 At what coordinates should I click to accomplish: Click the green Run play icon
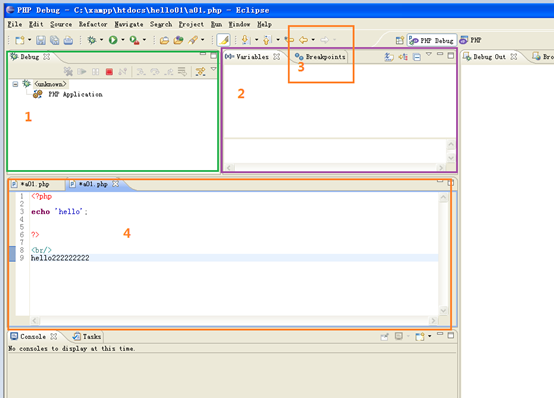tap(113, 40)
